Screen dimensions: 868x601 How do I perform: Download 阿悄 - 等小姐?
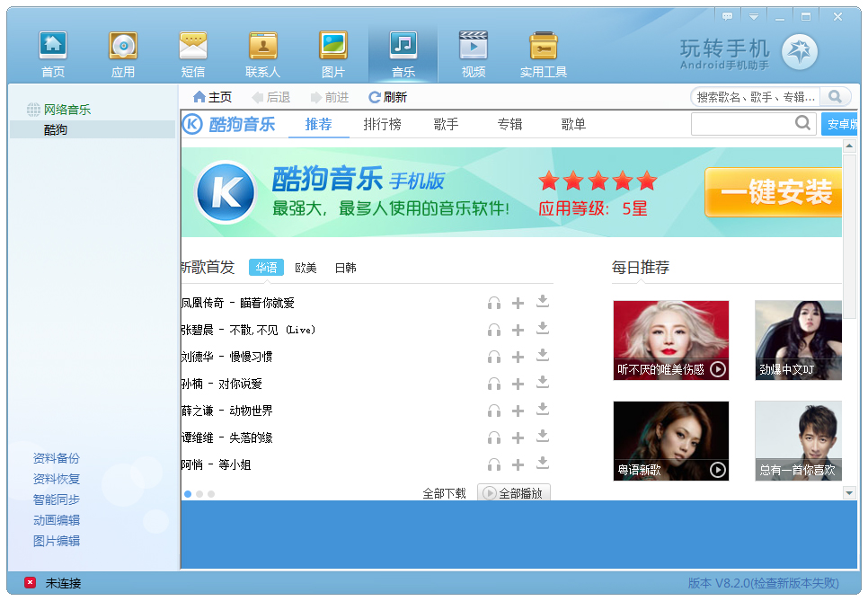(x=543, y=464)
